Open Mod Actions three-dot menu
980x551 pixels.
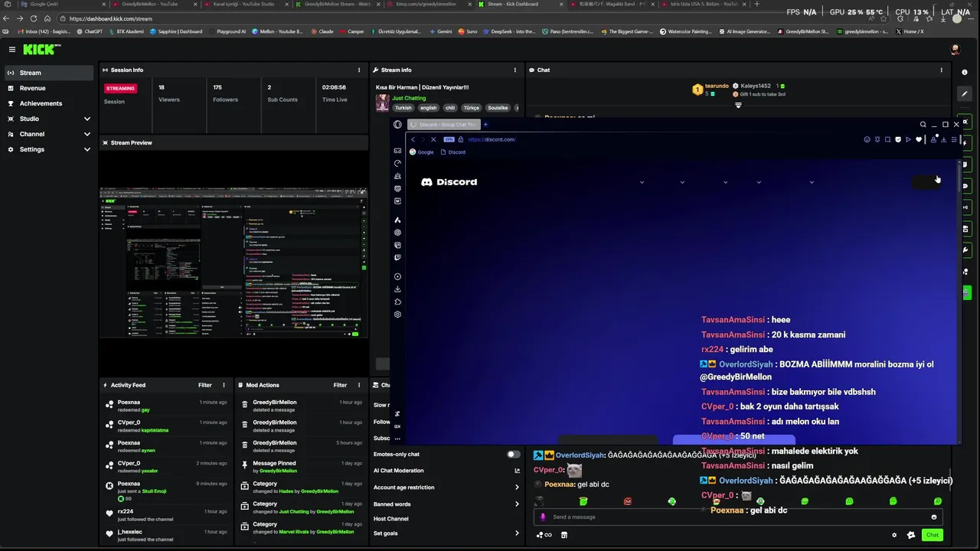pyautogui.click(x=358, y=385)
